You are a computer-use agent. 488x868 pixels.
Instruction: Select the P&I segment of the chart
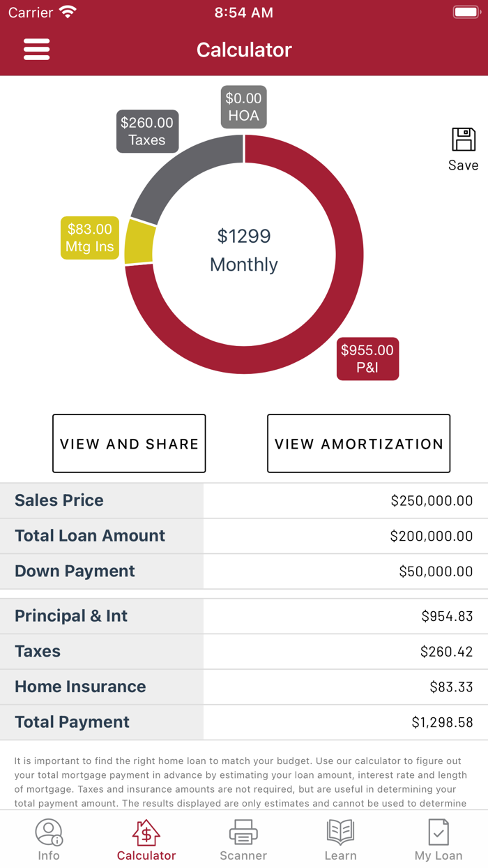[367, 359]
